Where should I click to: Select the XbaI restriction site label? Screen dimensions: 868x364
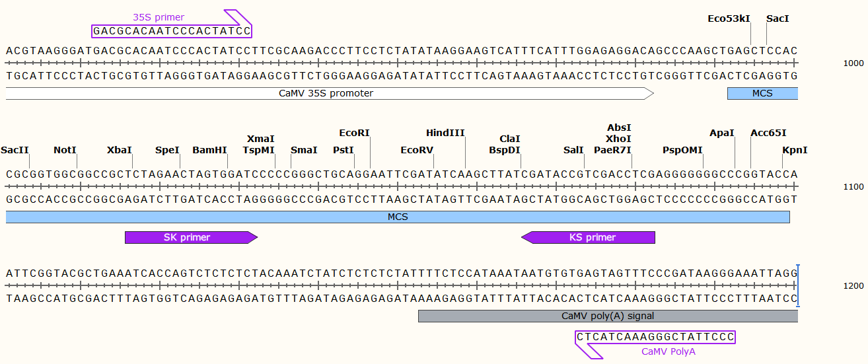120,150
